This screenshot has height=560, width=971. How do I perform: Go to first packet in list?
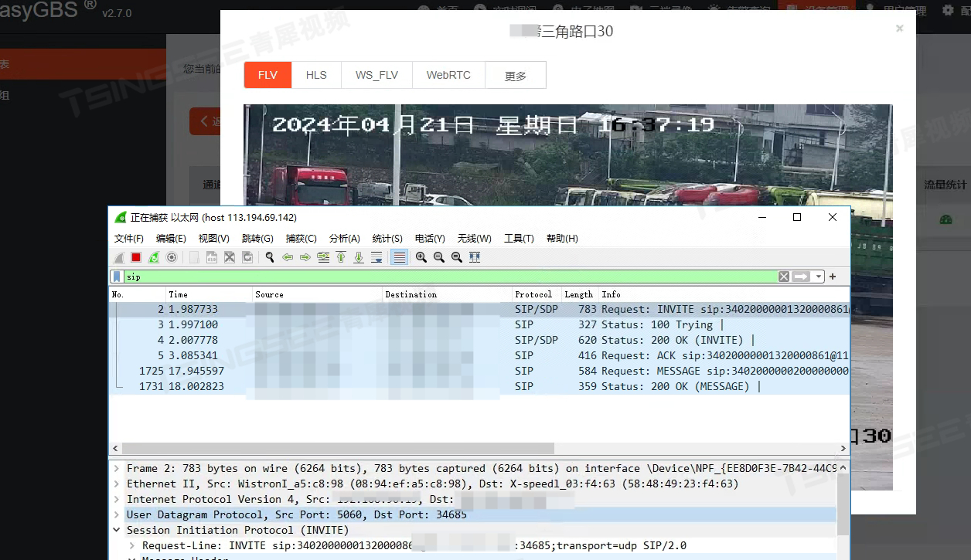pyautogui.click(x=341, y=257)
